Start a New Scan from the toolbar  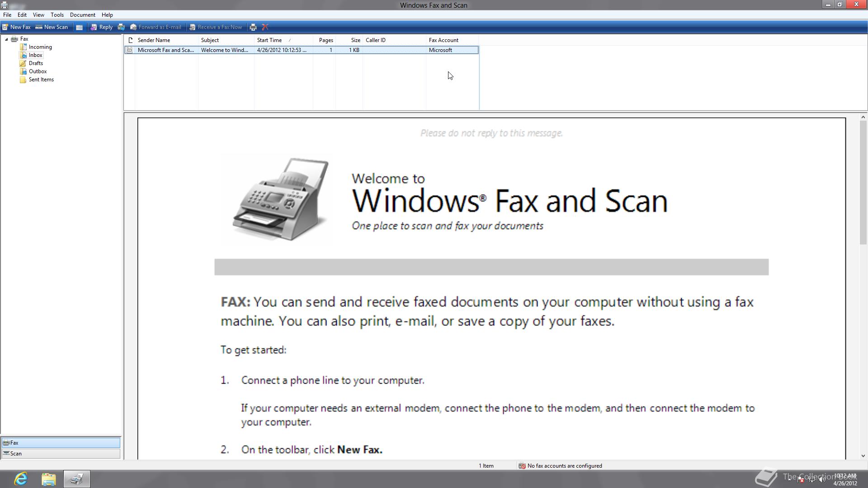52,27
